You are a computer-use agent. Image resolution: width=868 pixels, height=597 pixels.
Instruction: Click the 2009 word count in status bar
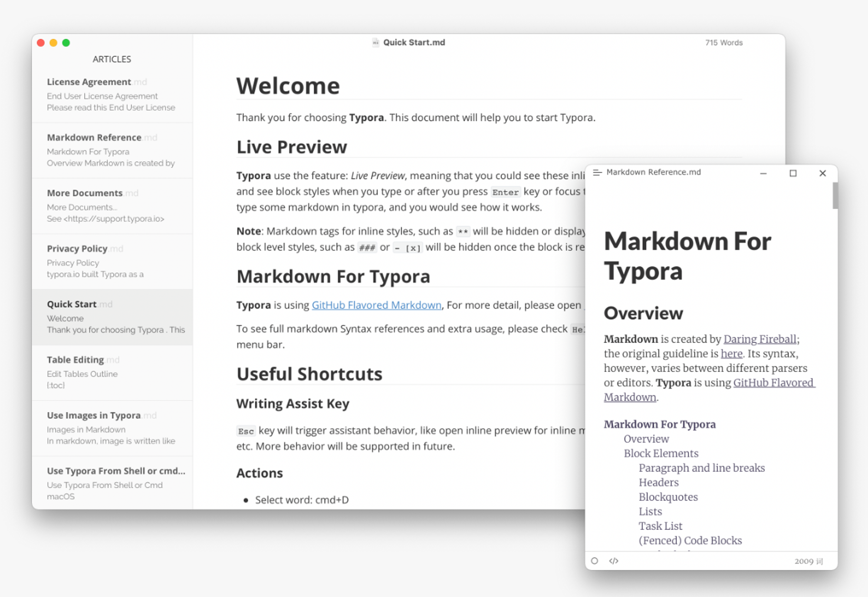(809, 561)
